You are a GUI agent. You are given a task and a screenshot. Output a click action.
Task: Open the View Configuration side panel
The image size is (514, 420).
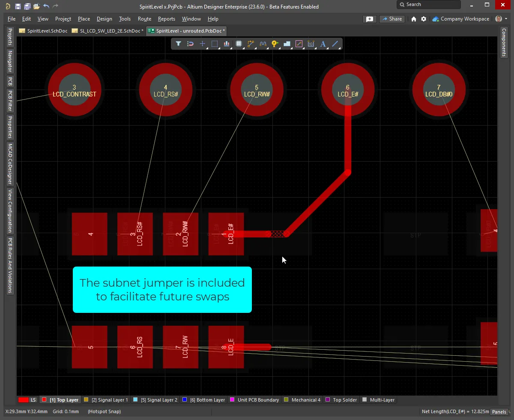(x=10, y=211)
